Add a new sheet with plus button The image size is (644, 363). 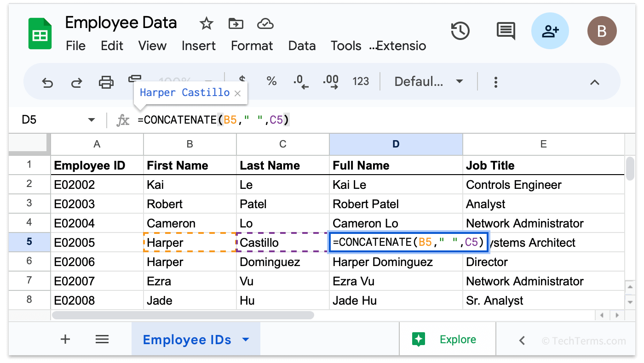[65, 340]
